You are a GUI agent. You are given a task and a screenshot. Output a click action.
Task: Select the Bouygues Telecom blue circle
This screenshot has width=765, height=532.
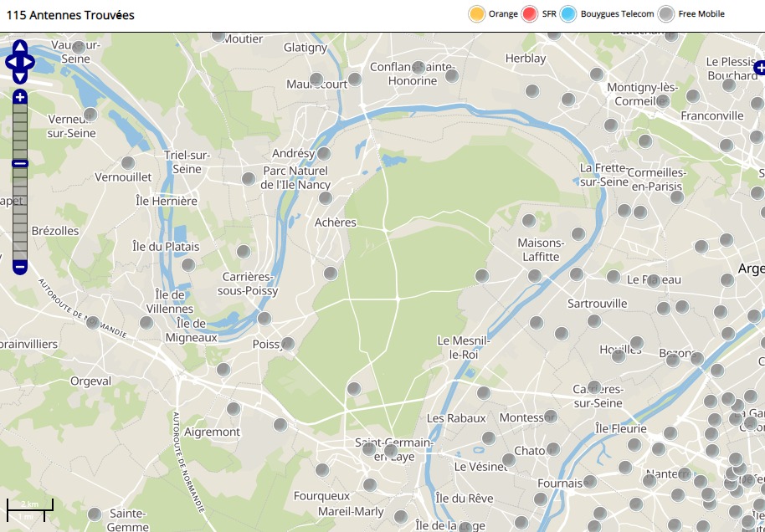click(x=569, y=14)
